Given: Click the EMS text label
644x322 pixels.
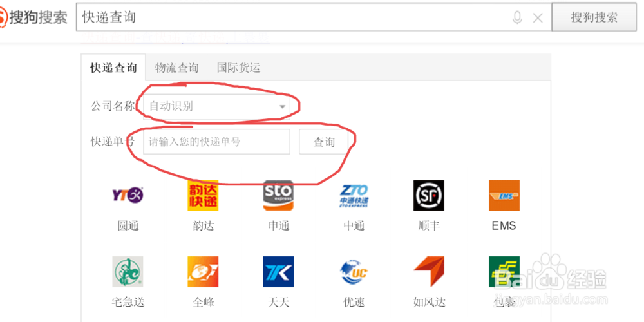Looking at the screenshot, I should click(504, 225).
